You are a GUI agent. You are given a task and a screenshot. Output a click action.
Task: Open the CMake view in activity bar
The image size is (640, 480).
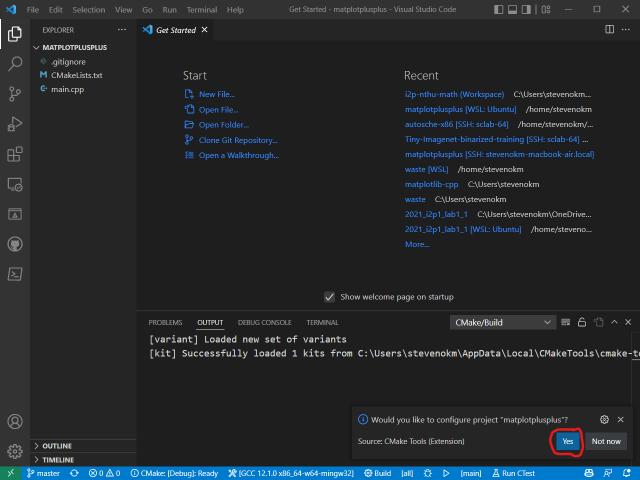point(15,214)
